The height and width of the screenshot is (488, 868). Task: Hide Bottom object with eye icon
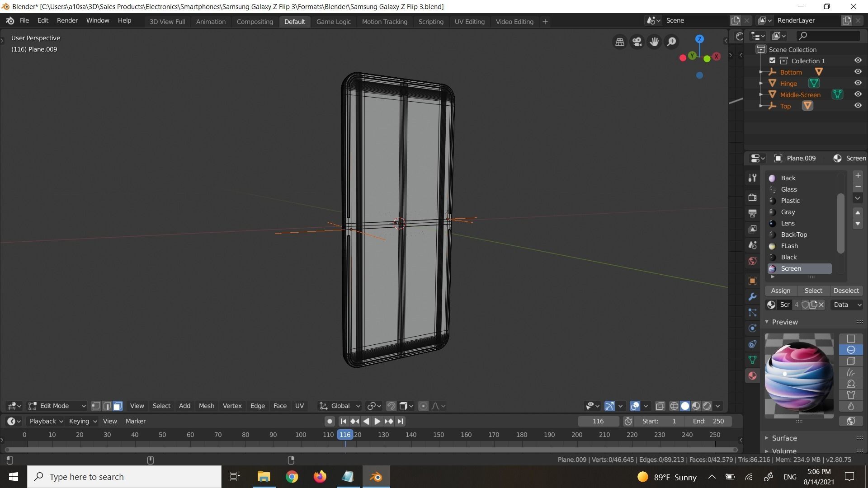pyautogui.click(x=858, y=72)
